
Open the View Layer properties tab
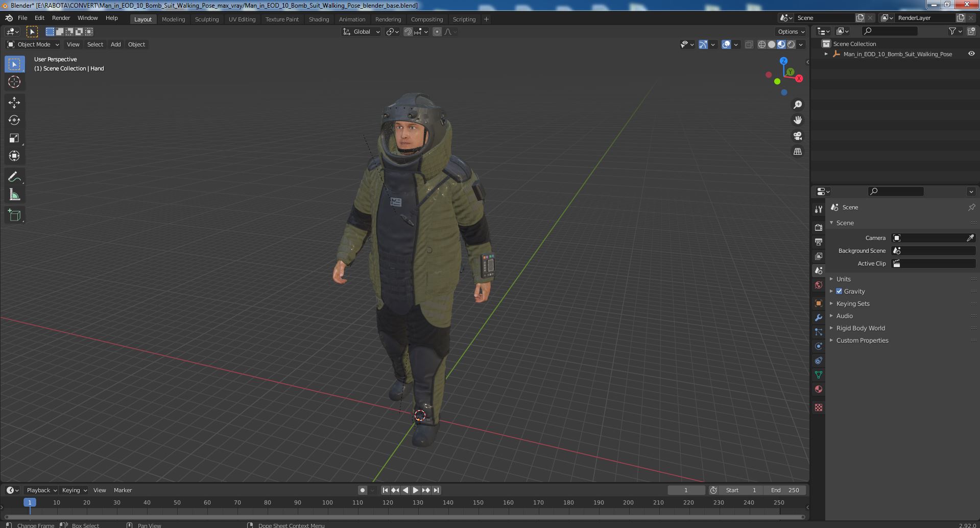[819, 256]
